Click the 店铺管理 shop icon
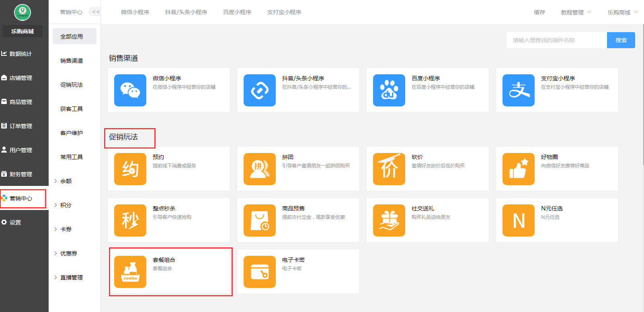 (x=4, y=77)
